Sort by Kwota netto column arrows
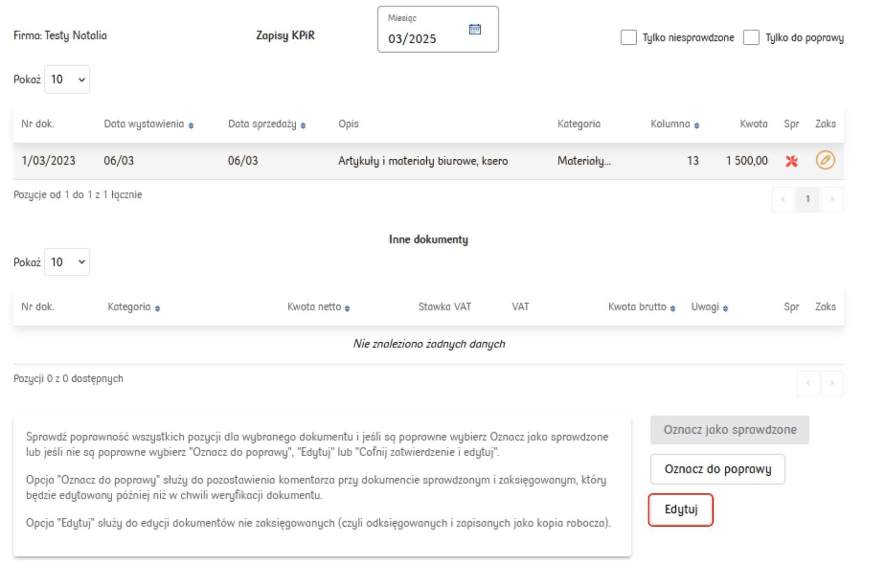Image resolution: width=885 pixels, height=588 pixels. click(x=347, y=308)
